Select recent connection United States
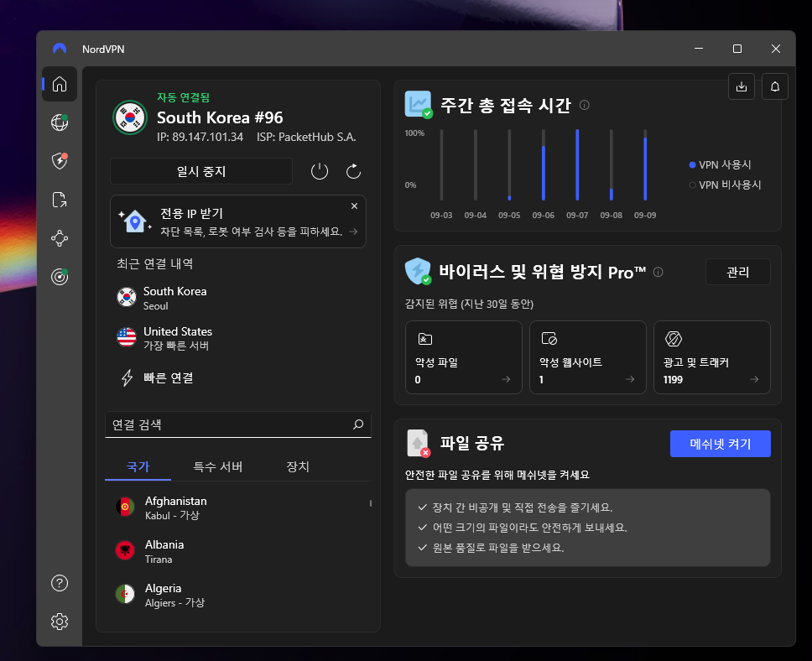Image resolution: width=812 pixels, height=661 pixels. (x=238, y=338)
